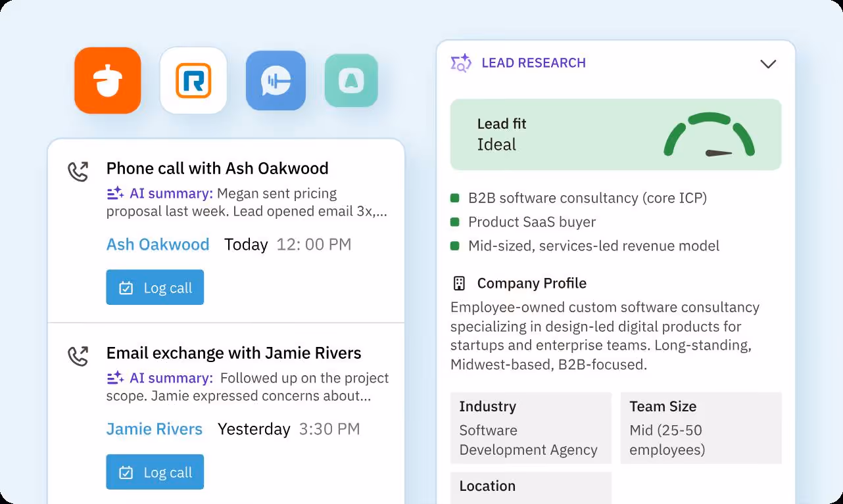Click 'Yesterday 3:30 PM' timestamp

(289, 429)
